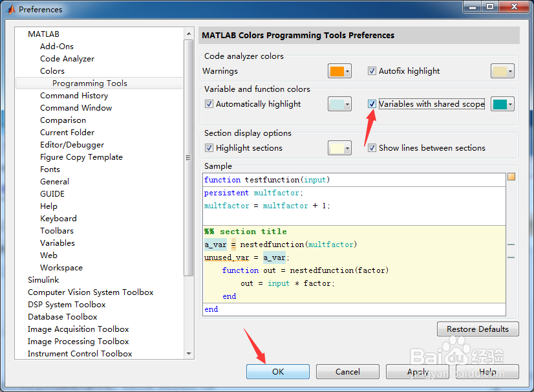Pick the orange Warnings color swatch
This screenshot has height=392, width=534.
pos(337,71)
